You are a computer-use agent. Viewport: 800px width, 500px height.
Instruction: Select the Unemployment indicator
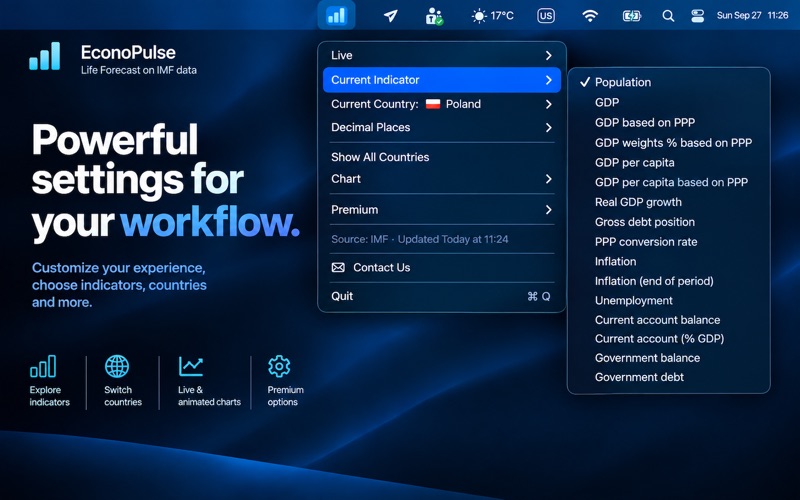pos(668,301)
